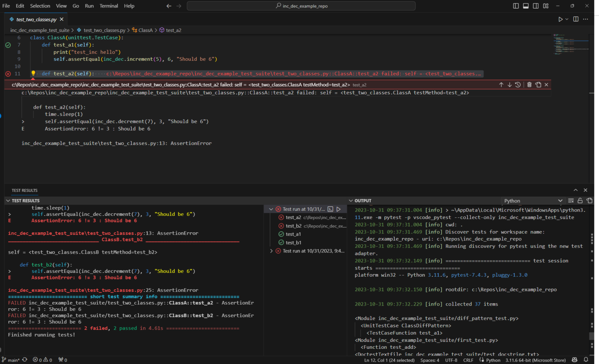
Task: Click the Toggle Test History icon
Action: [x=518, y=85]
